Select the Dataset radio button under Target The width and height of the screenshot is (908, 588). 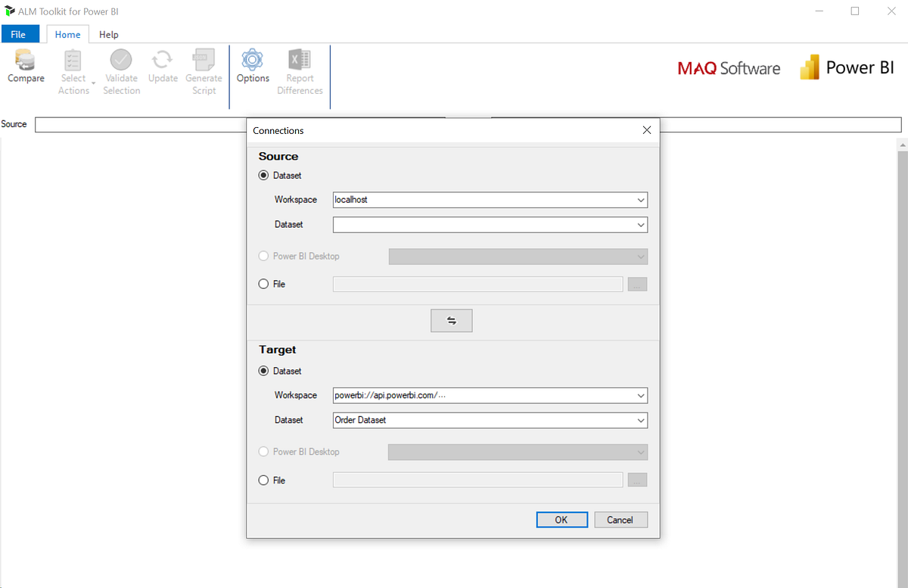click(263, 371)
